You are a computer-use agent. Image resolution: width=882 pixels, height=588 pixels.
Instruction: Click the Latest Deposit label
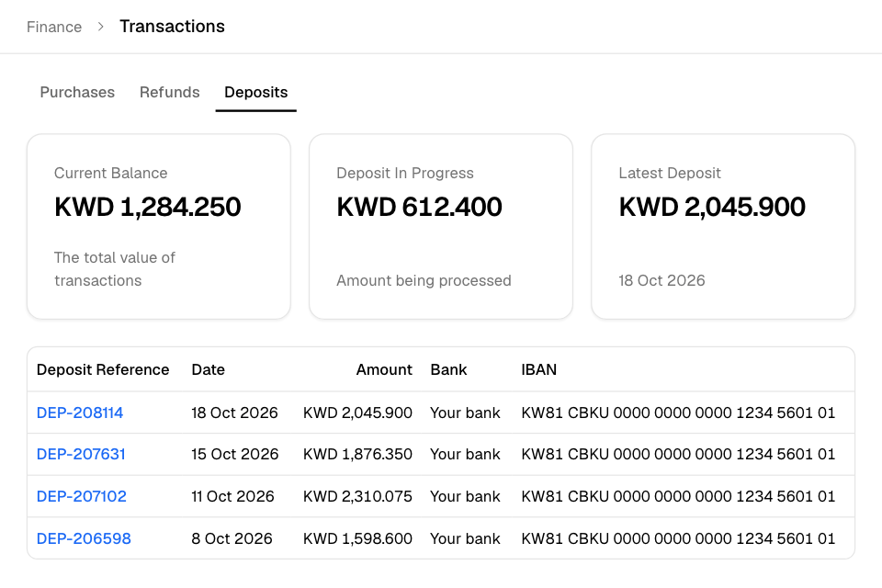pyautogui.click(x=670, y=174)
